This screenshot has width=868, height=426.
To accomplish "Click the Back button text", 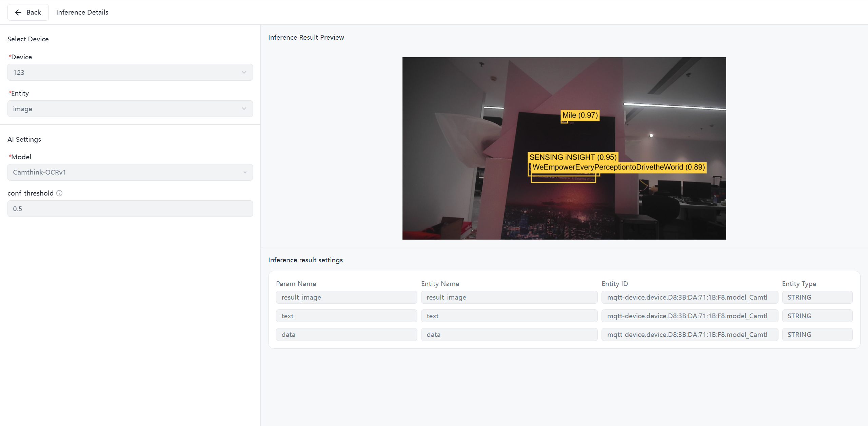I will point(34,13).
